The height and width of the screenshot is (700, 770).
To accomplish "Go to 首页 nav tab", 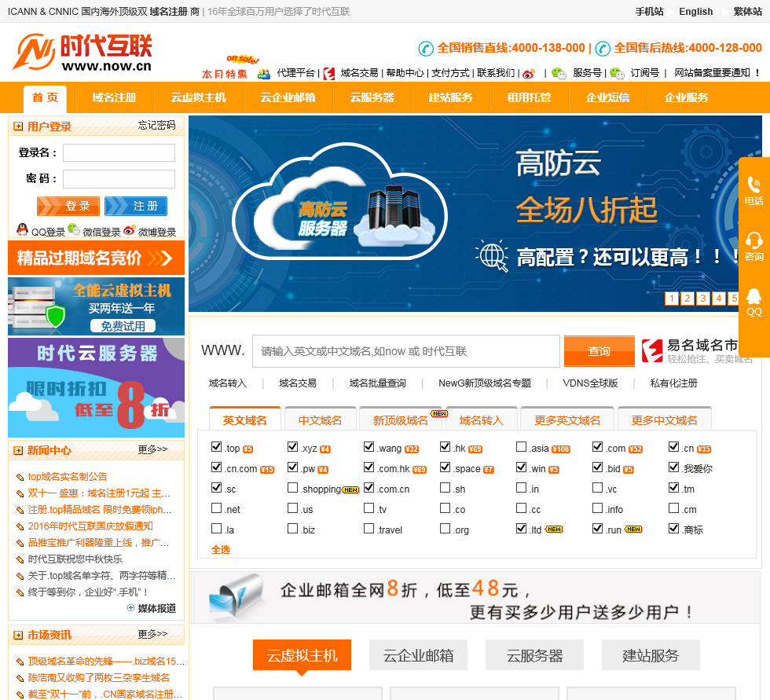I will 46,97.
